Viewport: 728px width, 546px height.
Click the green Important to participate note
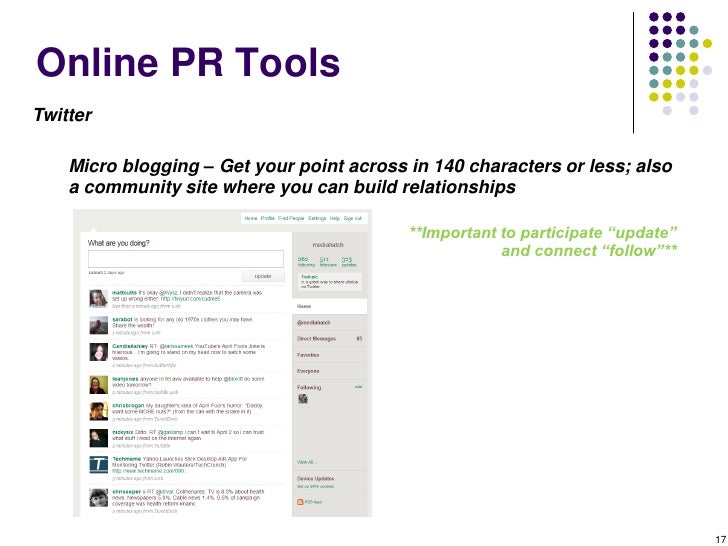point(543,241)
